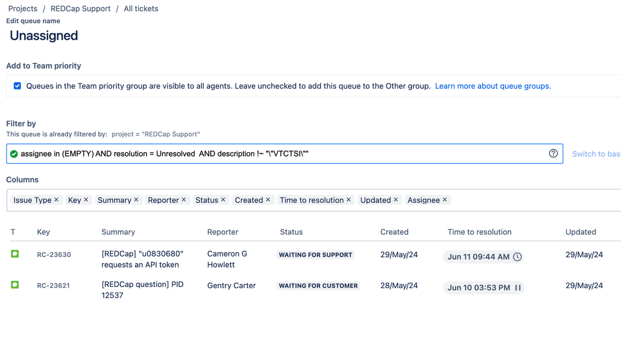This screenshot has width=621, height=364.
Task: Click the Jun 11 09:44 AM SLA pill
Action: 484,257
